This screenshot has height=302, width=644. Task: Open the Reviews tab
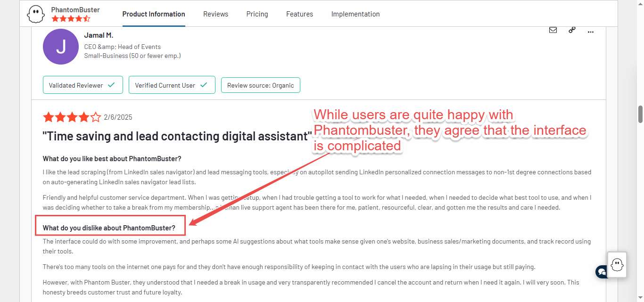(216, 14)
